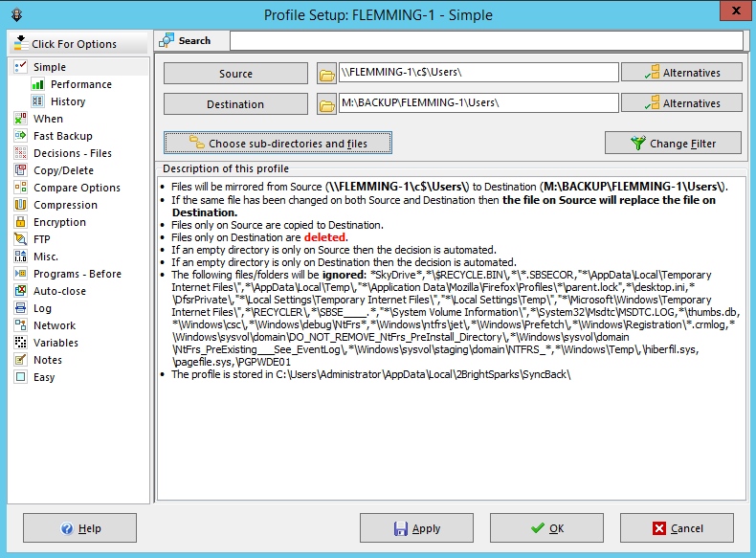Viewport: 756px width, 558px height.
Task: Switch to Easy mode
Action: (x=44, y=377)
